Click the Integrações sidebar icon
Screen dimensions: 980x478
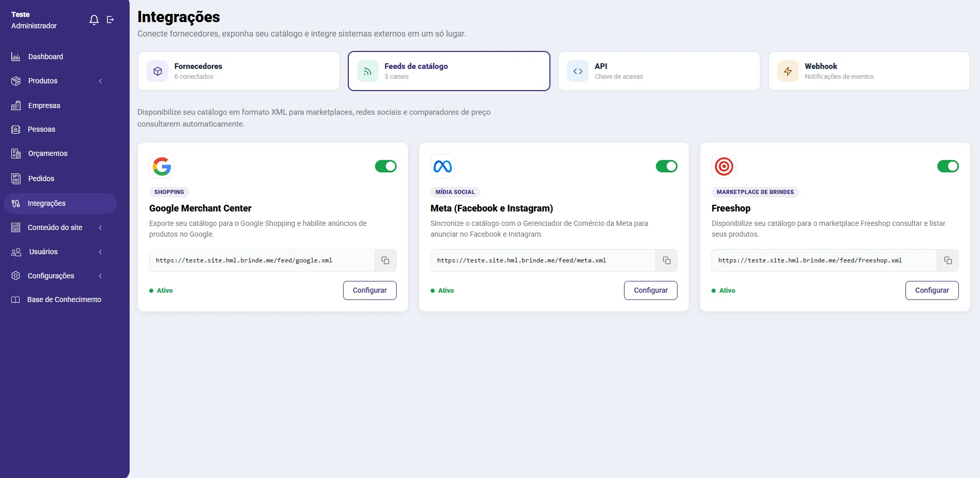coord(16,203)
